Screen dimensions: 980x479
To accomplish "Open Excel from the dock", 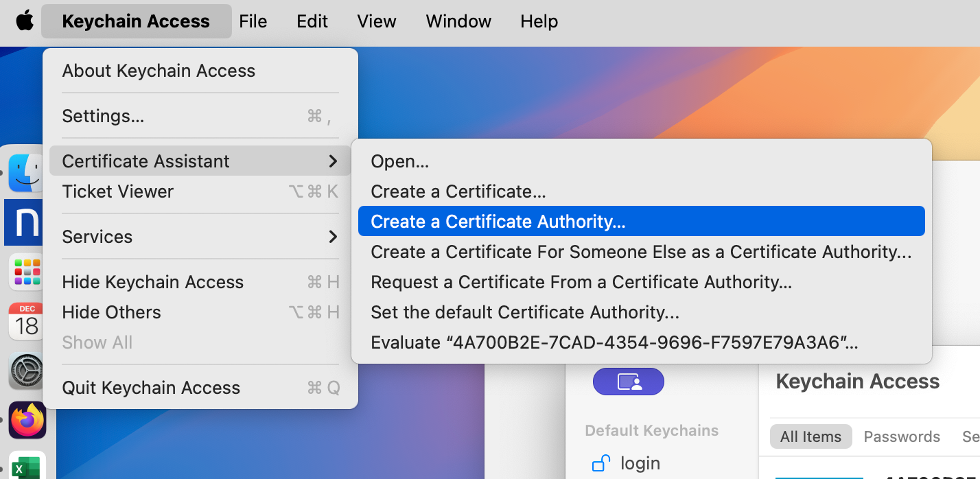I will 27,467.
